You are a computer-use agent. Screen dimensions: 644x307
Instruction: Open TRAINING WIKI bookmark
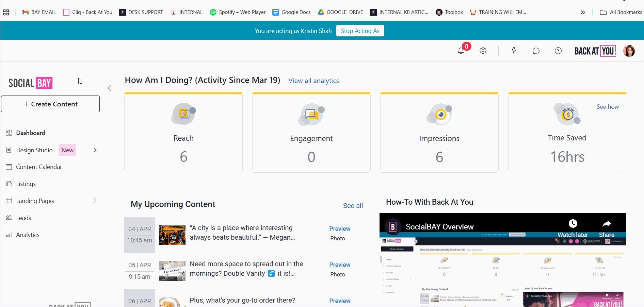(x=498, y=12)
